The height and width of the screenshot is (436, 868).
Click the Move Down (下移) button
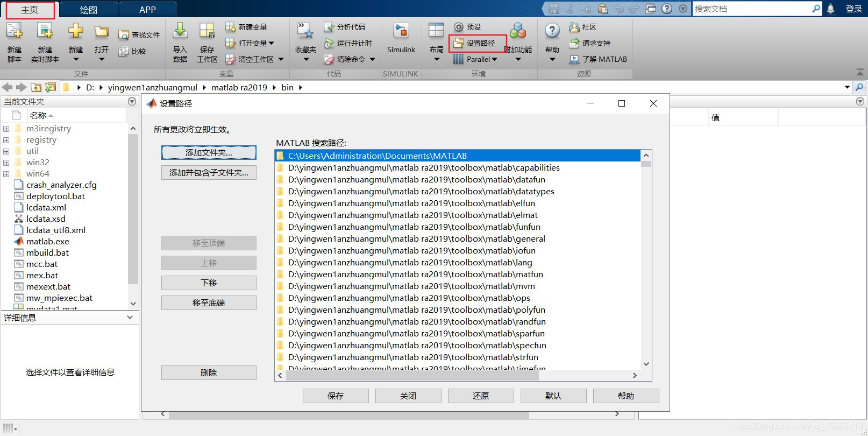tap(209, 283)
